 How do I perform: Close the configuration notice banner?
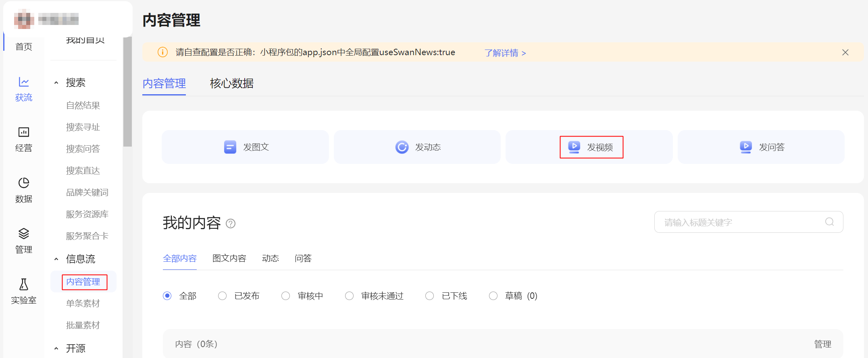845,52
